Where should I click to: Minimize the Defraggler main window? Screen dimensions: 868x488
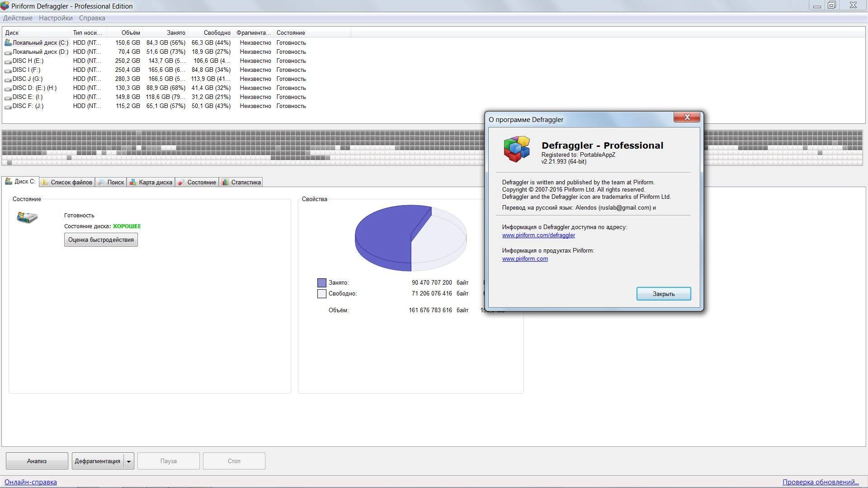[x=817, y=6]
